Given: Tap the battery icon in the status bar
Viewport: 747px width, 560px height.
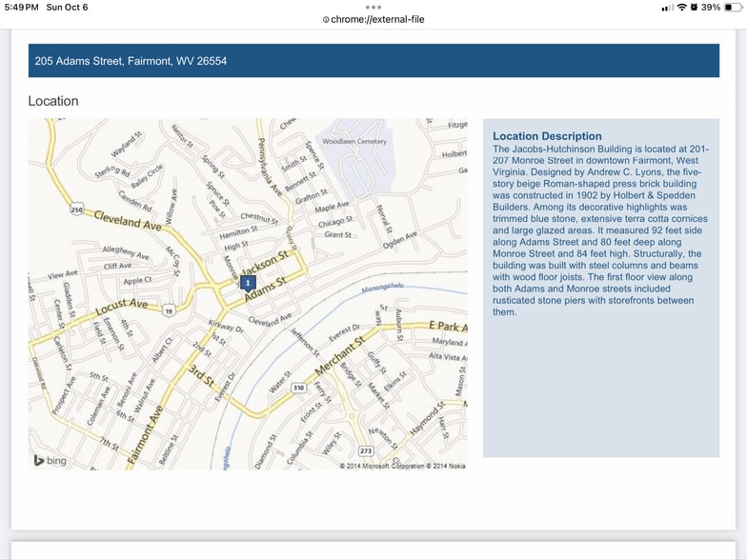Looking at the screenshot, I should [x=737, y=7].
